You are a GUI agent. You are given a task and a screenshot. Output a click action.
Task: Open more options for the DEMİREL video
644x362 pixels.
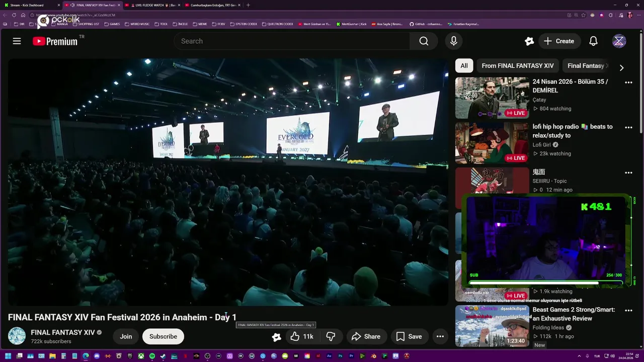[628, 82]
